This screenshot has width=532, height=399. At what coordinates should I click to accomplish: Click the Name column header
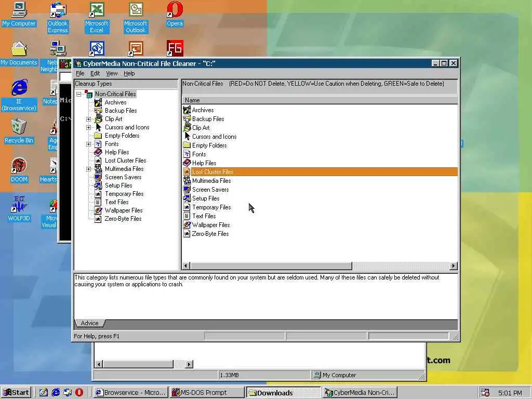pyautogui.click(x=320, y=100)
